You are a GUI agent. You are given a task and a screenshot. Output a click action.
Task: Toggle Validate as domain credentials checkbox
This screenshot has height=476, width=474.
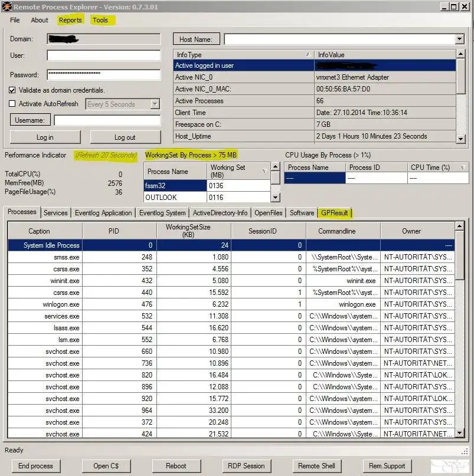[x=12, y=90]
